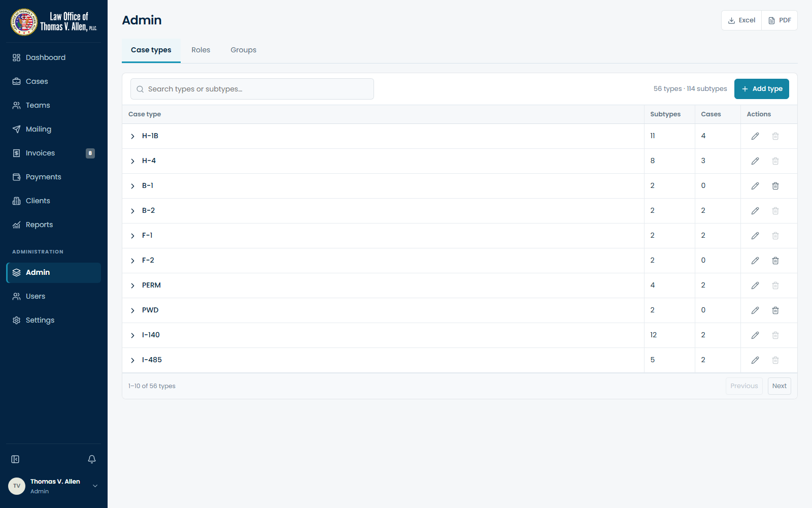This screenshot has width=812, height=508.
Task: Edit the I-485 case type
Action: click(755, 360)
